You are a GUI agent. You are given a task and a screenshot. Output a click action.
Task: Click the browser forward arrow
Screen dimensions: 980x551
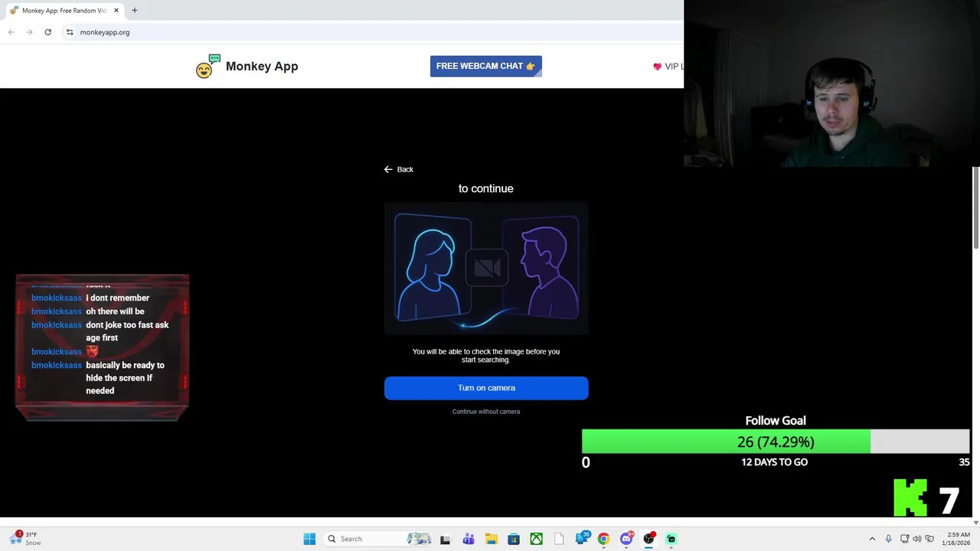(30, 32)
